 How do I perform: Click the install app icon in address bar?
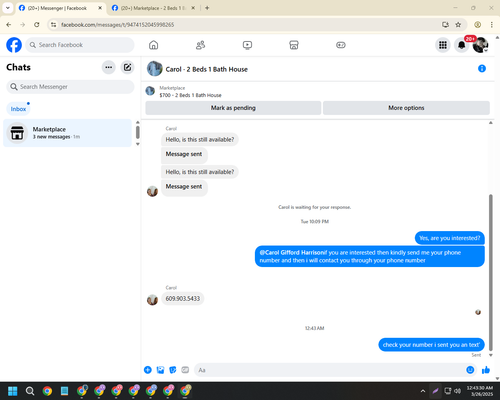[x=445, y=25]
